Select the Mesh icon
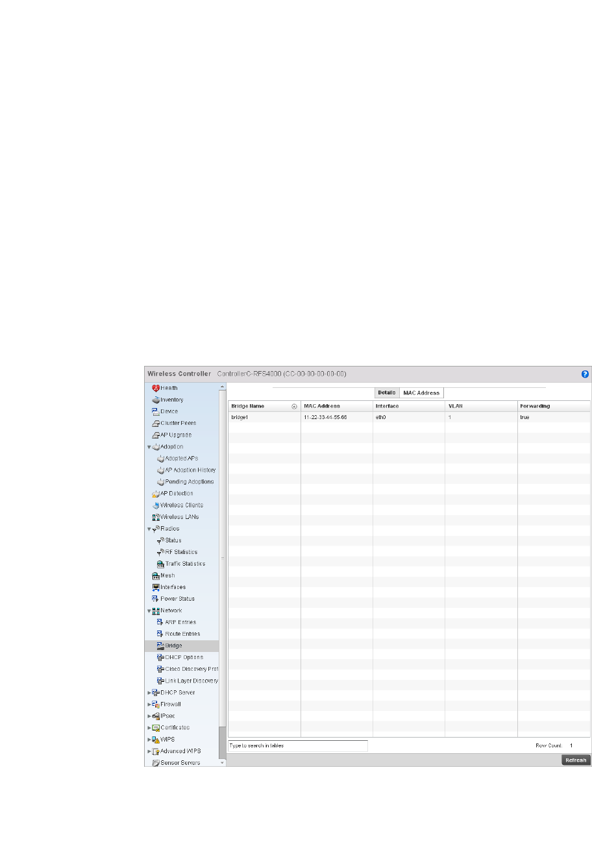Screen dimensions: 592x868 pyautogui.click(x=156, y=575)
